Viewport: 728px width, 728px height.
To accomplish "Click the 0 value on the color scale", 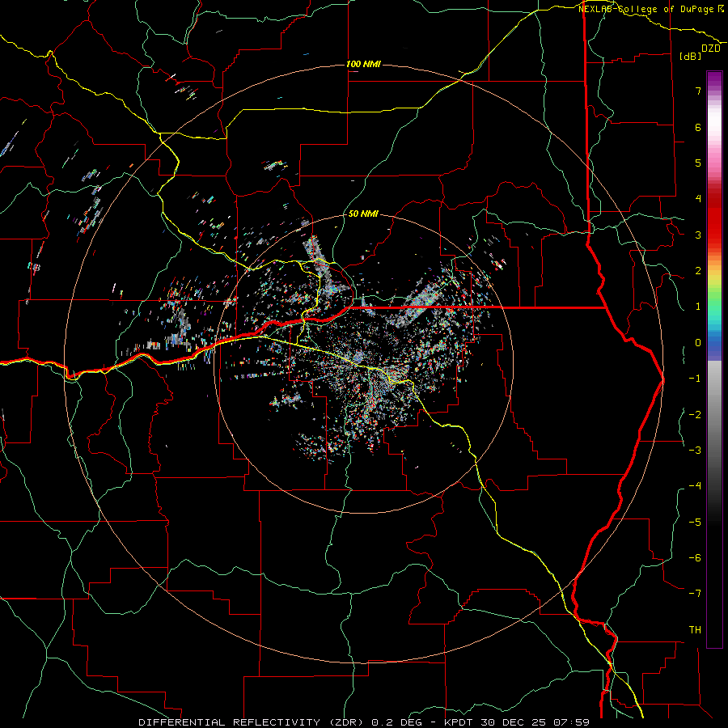I will click(x=698, y=343).
